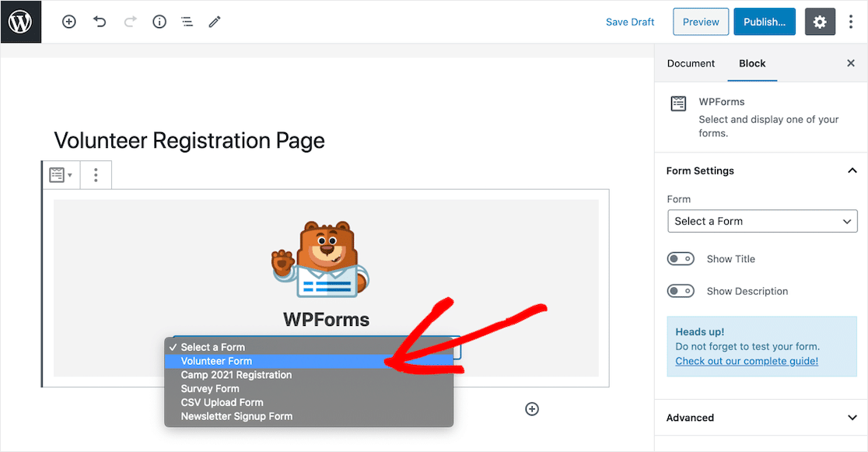Add block below using plus icon
This screenshot has width=868, height=452.
pyautogui.click(x=532, y=408)
